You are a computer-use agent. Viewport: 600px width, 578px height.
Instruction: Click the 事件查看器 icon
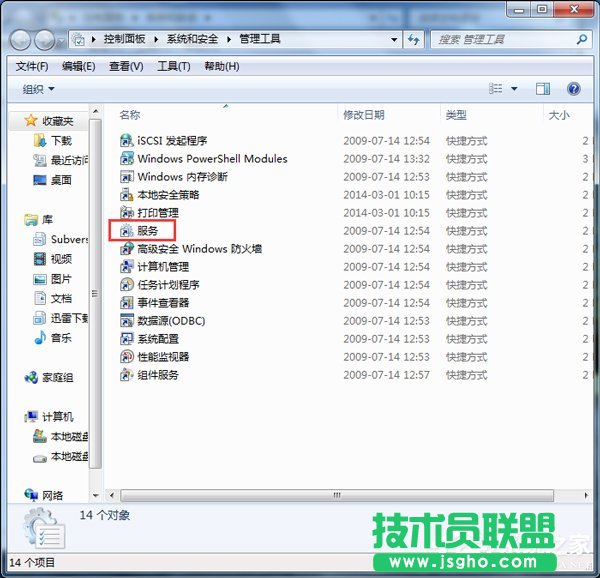click(x=127, y=303)
